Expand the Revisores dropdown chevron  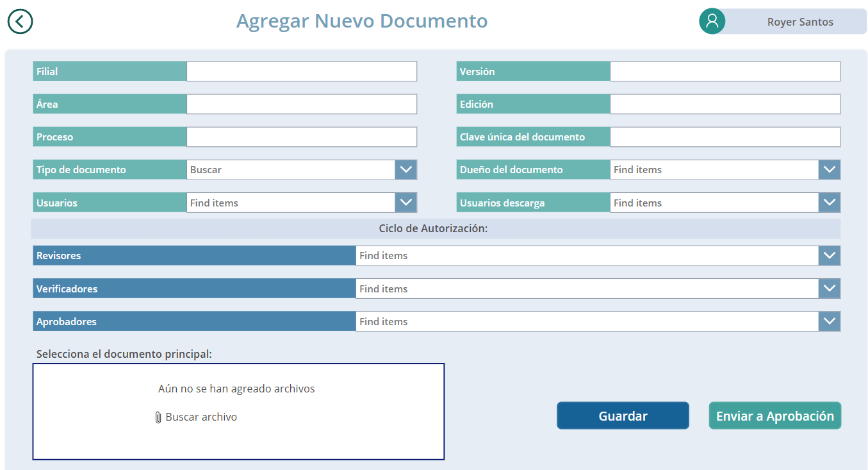tap(829, 256)
